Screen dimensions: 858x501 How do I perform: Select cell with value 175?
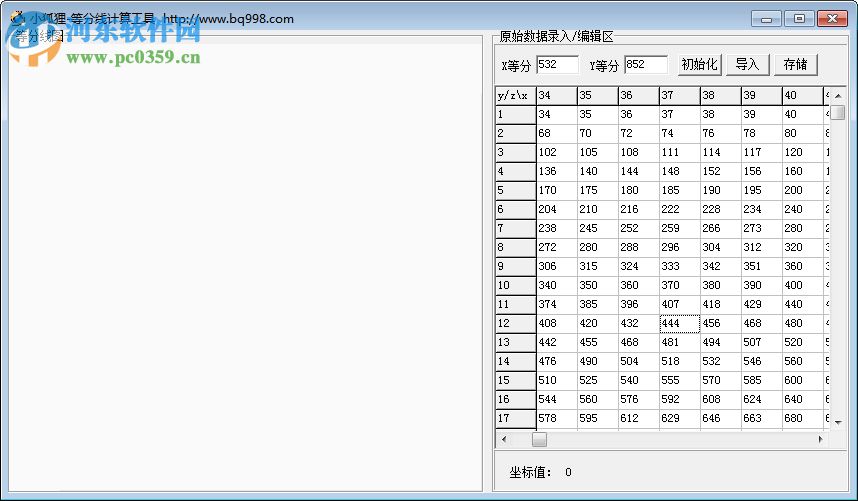tap(598, 190)
